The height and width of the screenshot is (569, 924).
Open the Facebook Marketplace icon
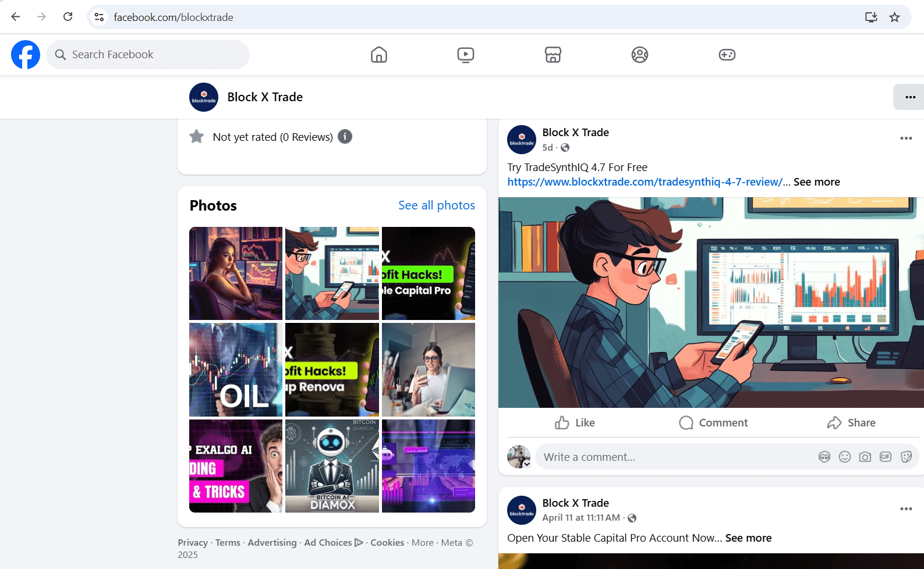coord(553,55)
